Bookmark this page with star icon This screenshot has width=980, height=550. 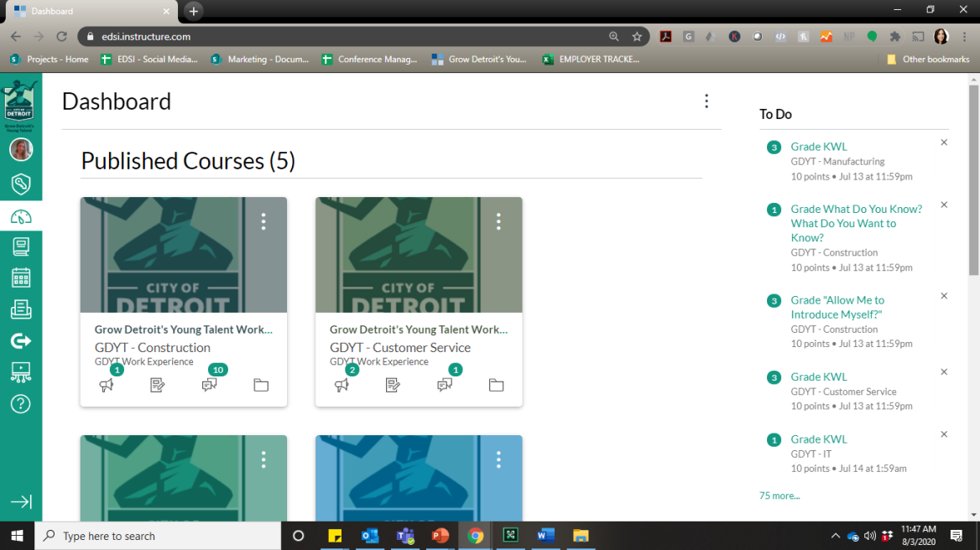tap(637, 37)
